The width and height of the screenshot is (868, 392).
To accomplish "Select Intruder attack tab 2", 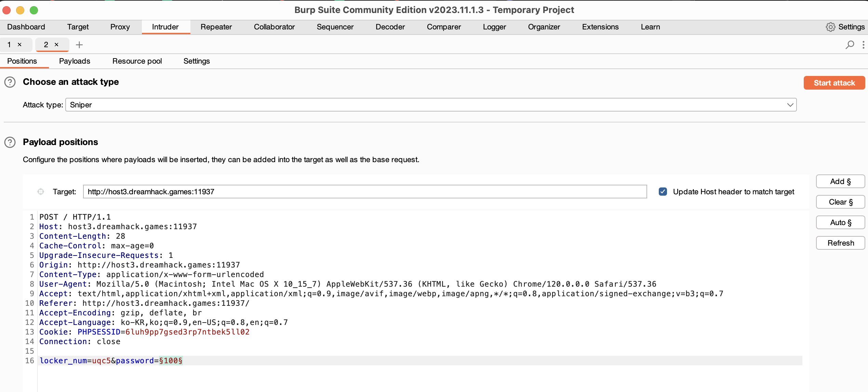I will [x=46, y=44].
